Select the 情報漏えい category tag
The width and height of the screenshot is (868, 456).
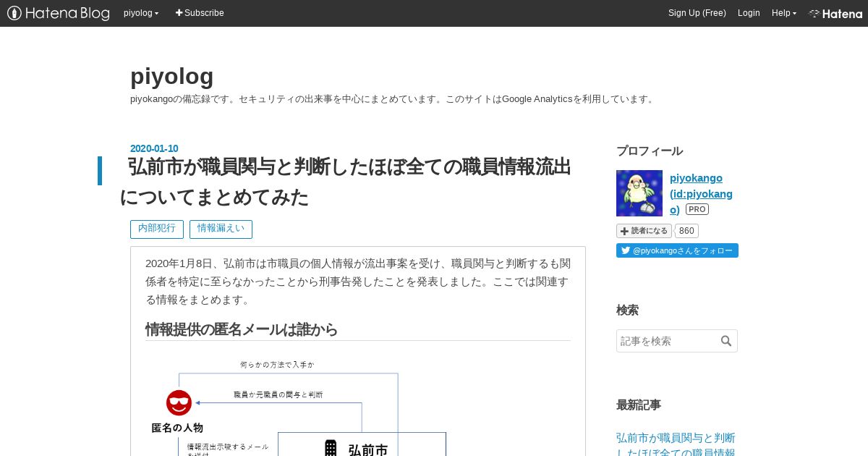tap(221, 229)
